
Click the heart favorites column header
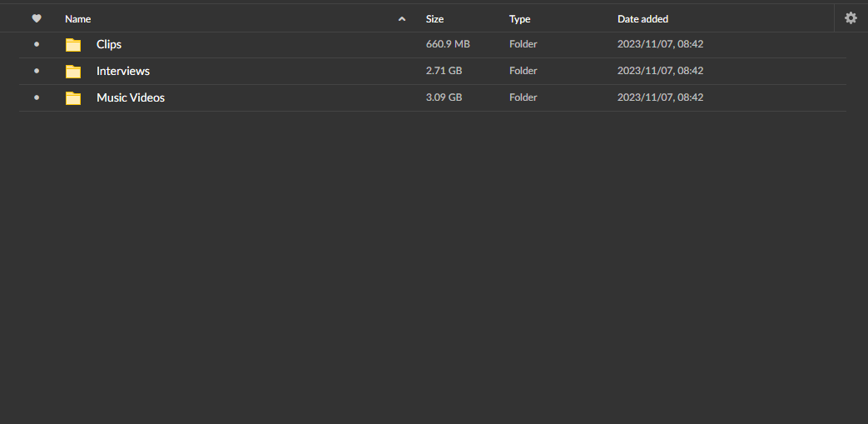[x=37, y=18]
